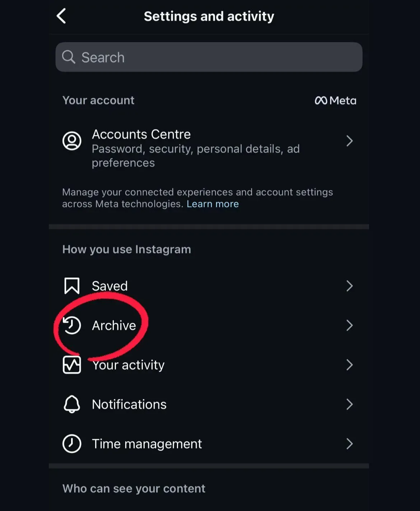Screen dimensions: 420x511
Task: Tap the back arrow icon
Action: tap(61, 16)
